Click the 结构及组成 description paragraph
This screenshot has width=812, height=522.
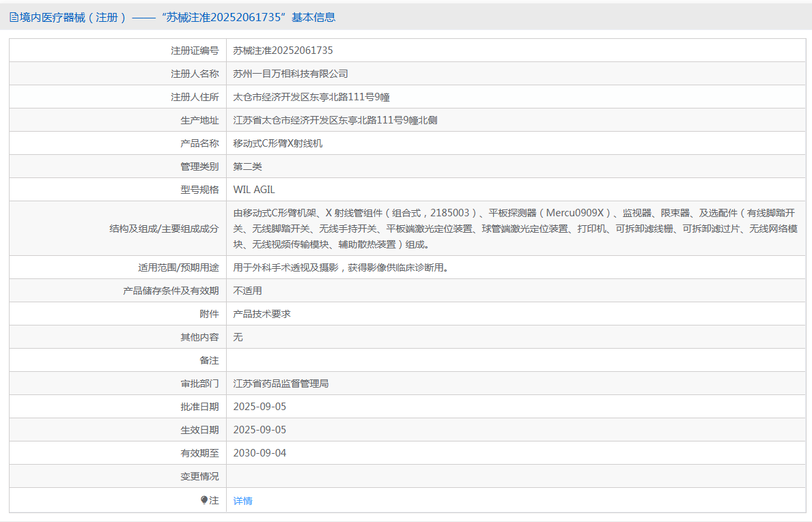515,229
